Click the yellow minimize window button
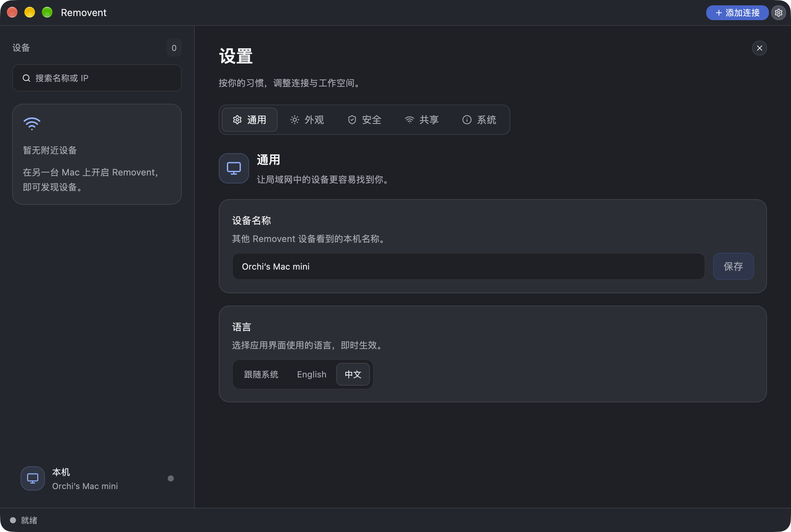Image resolution: width=791 pixels, height=532 pixels. tap(30, 13)
